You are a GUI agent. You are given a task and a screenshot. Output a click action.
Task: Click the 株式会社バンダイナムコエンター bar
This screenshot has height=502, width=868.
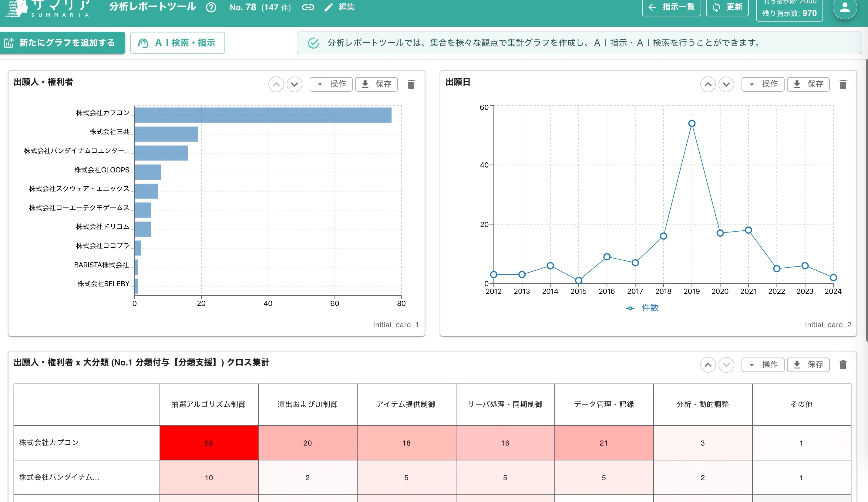tap(162, 153)
